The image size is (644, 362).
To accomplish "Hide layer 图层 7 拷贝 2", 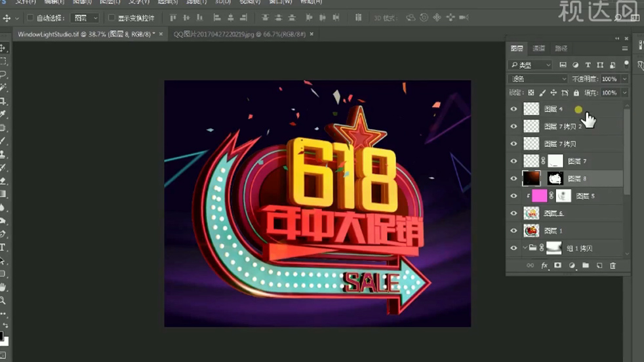I will (513, 126).
